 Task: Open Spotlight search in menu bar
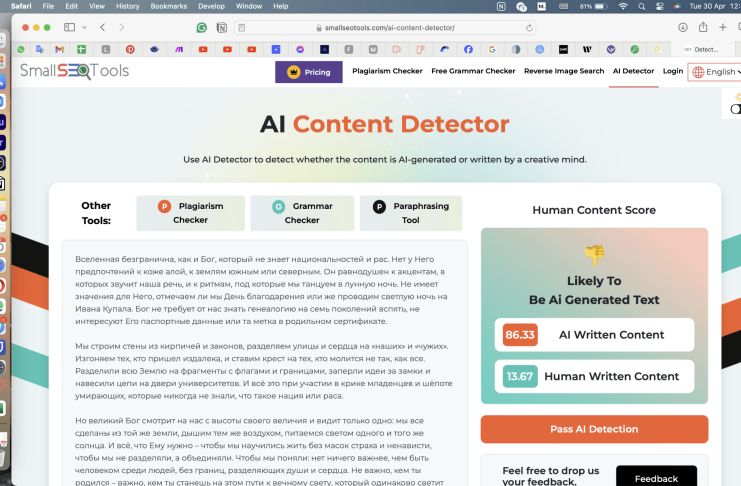[641, 6]
